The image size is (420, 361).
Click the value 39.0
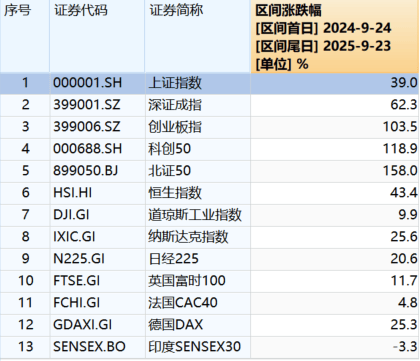tap(404, 83)
